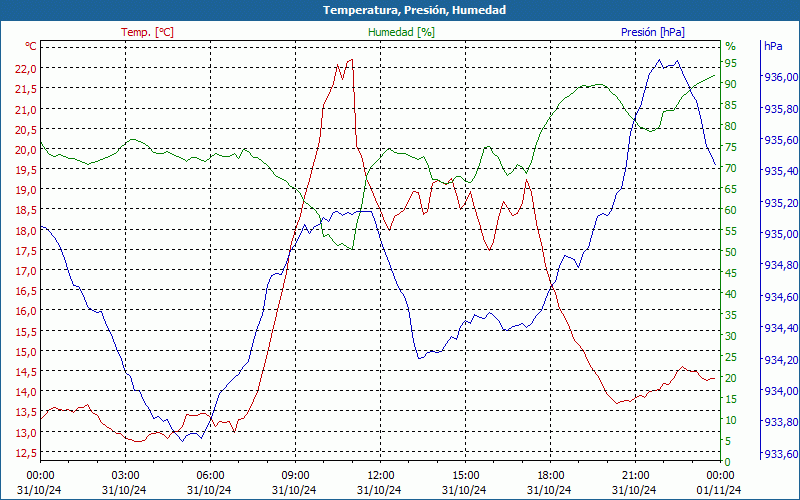Select the blue "Presión [hPa]" legend label

tap(653, 32)
